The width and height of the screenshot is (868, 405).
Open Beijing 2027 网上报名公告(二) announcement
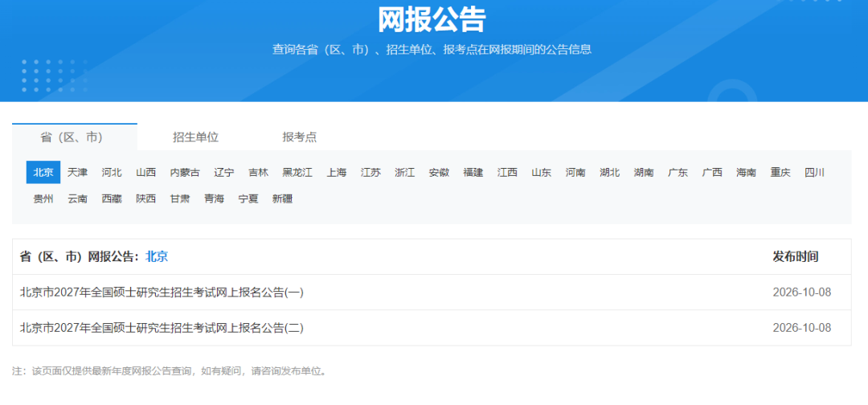[162, 328]
